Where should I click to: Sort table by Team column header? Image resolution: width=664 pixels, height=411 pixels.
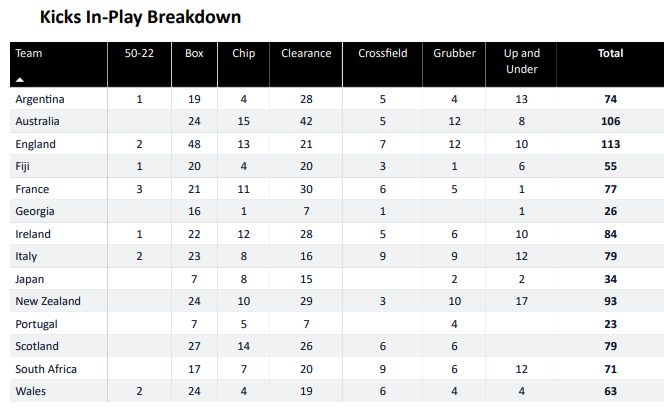(x=29, y=54)
